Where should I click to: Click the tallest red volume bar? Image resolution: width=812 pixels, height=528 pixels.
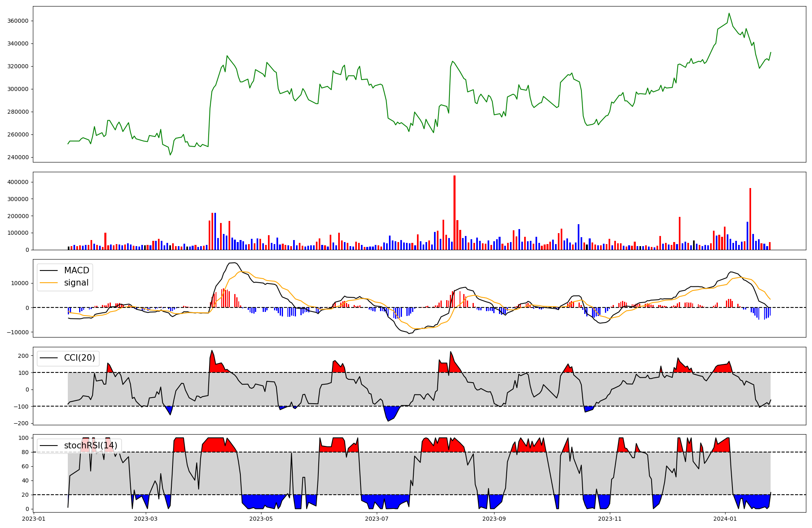point(454,211)
